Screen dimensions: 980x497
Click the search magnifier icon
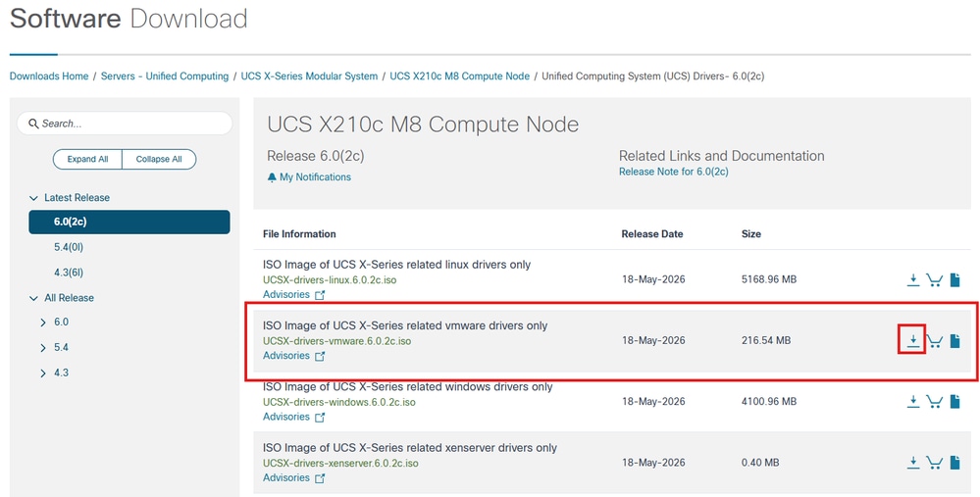click(x=33, y=124)
